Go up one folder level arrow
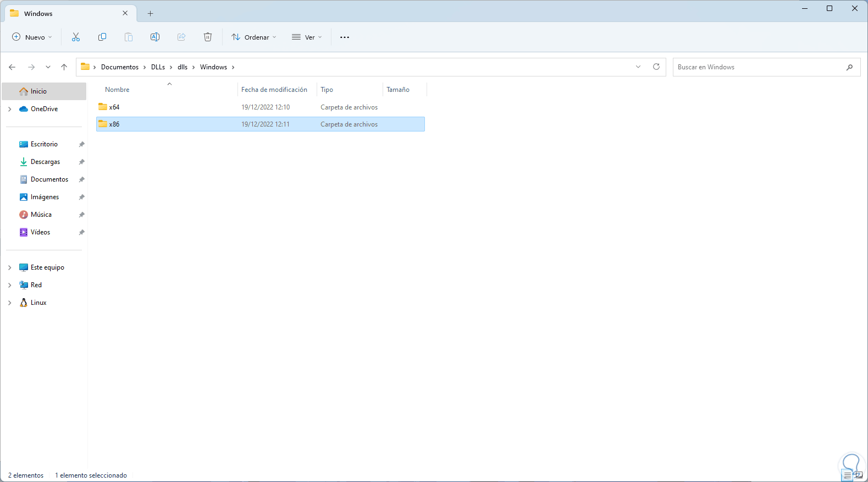 [64, 67]
